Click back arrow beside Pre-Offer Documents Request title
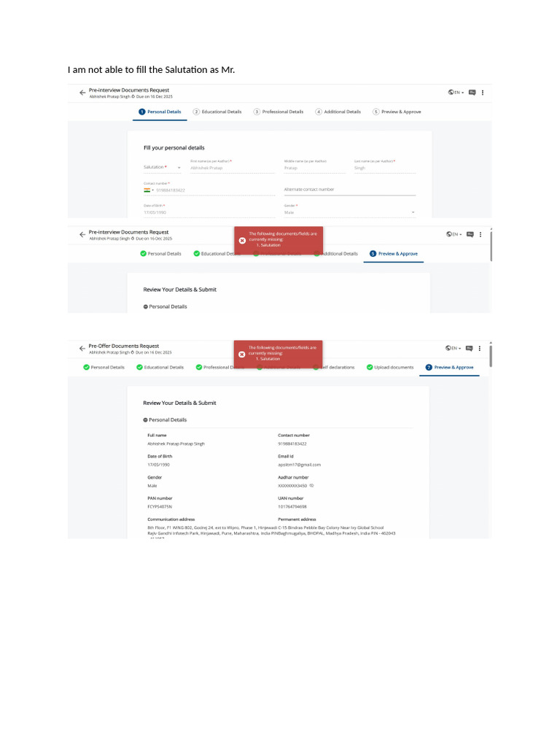 [82, 348]
